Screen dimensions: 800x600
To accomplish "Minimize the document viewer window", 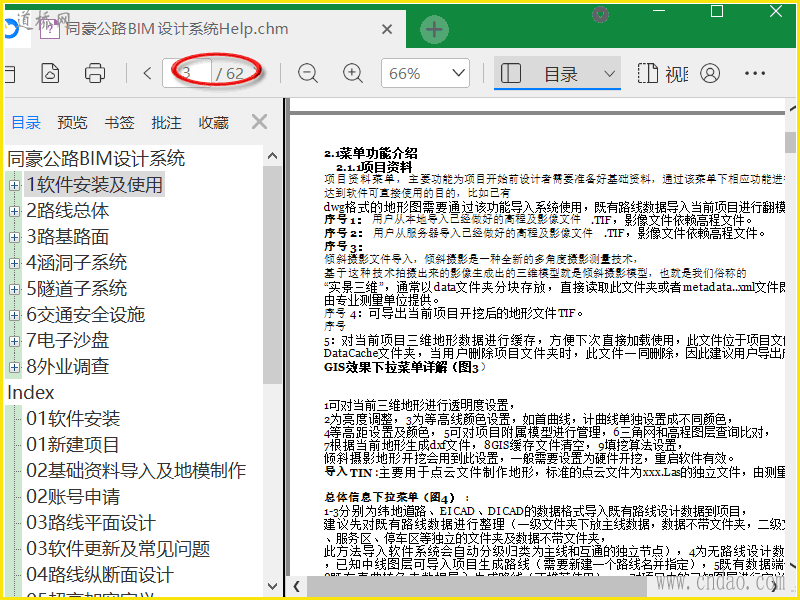I will [660, 12].
